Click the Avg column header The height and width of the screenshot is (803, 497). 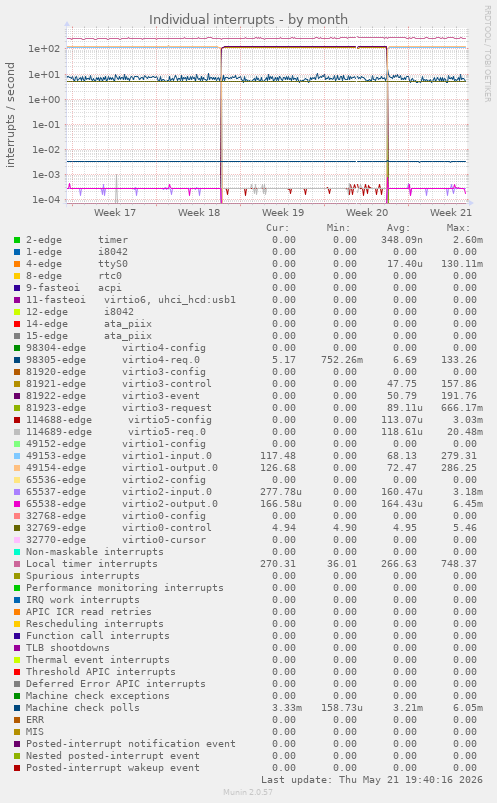[398, 228]
